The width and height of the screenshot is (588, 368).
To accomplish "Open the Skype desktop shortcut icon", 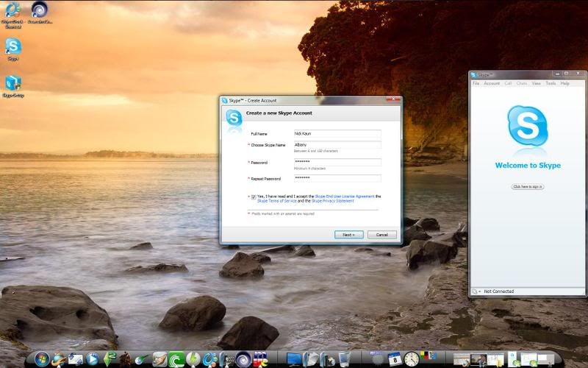I will 13,46.
